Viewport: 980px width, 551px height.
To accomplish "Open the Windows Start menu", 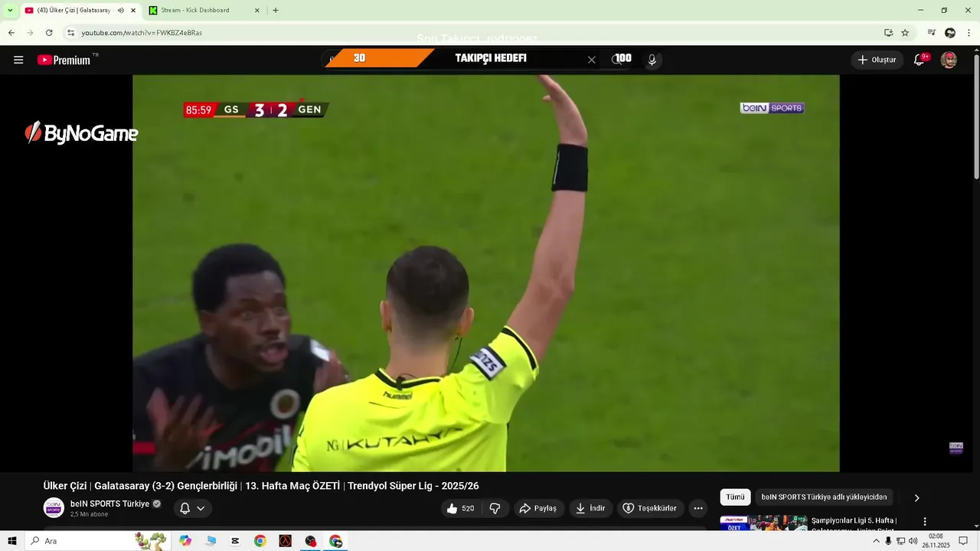I will point(12,541).
